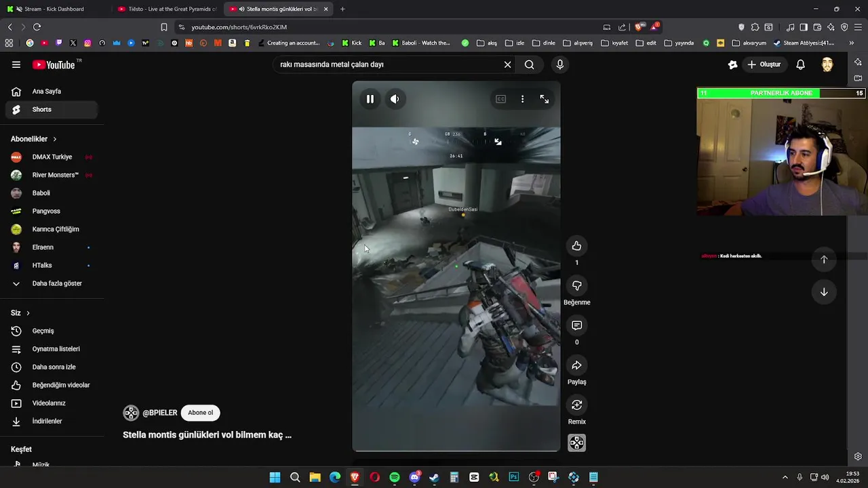The width and height of the screenshot is (868, 488).
Task: Open Brave Shields lion icon
Action: (x=638, y=27)
